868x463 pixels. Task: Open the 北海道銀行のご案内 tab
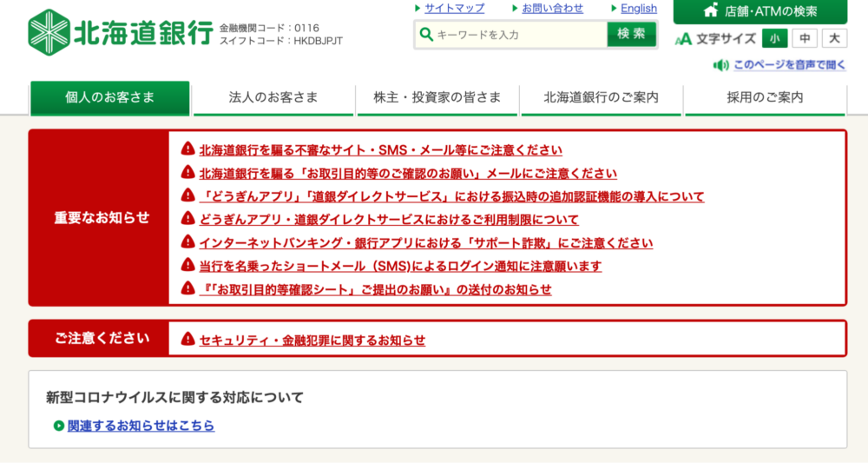coord(602,98)
